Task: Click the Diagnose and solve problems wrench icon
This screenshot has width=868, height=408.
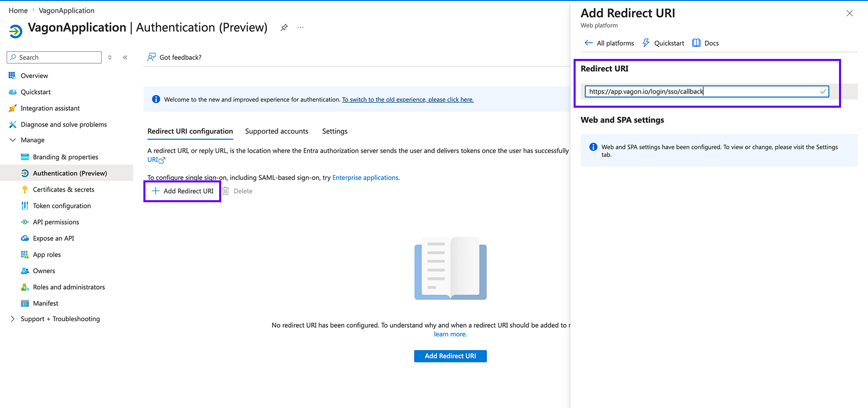Action: coord(13,124)
